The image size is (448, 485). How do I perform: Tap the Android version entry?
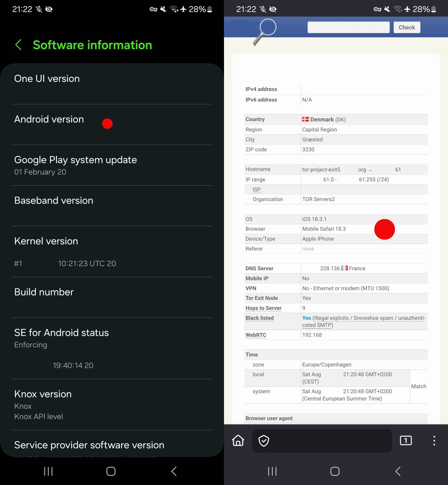[112, 125]
